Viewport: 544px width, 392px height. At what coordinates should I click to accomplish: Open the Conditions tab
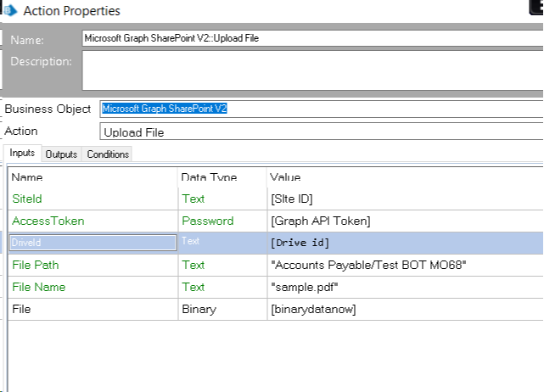(x=108, y=154)
